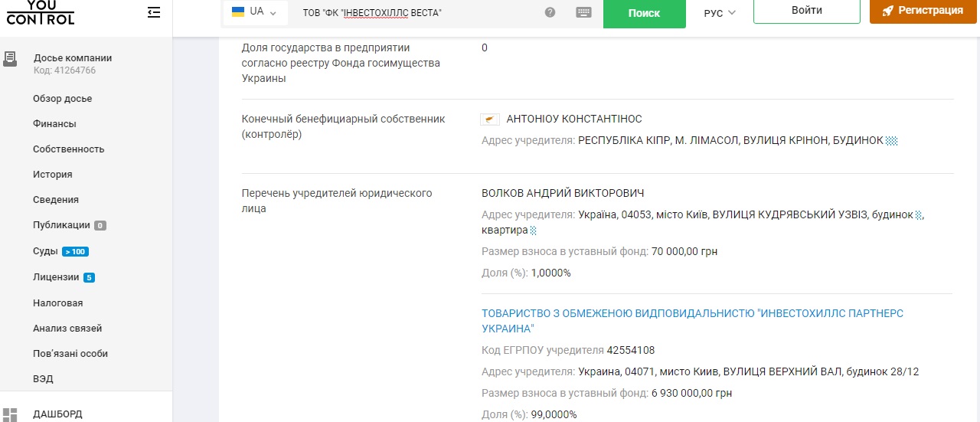Viewport: 980px width, 422px height.
Task: Open the Финансы sidebar section
Action: point(54,124)
